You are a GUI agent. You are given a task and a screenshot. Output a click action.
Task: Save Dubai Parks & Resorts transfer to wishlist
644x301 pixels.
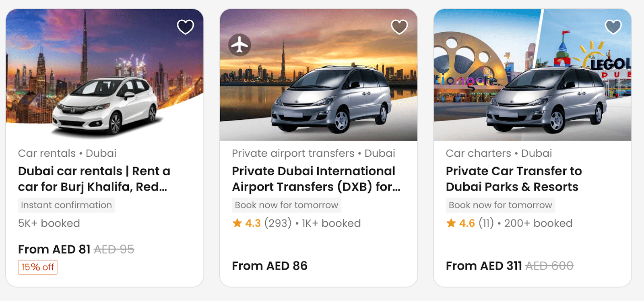[613, 27]
